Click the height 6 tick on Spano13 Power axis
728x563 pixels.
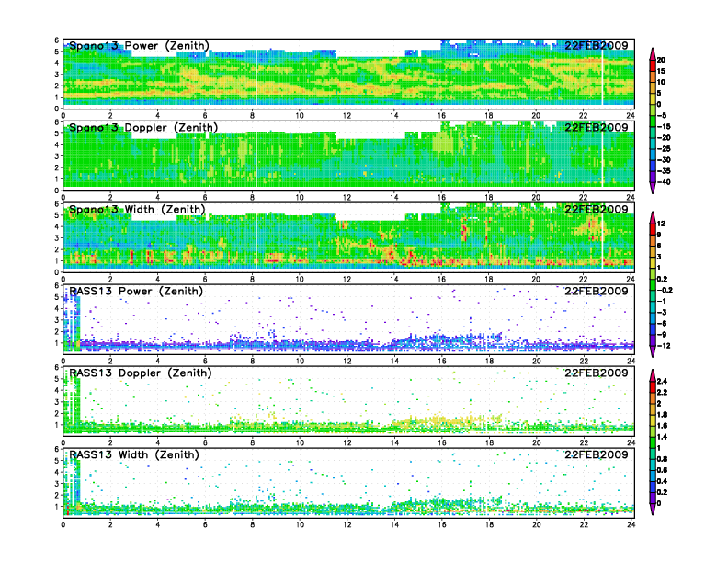click(57, 40)
